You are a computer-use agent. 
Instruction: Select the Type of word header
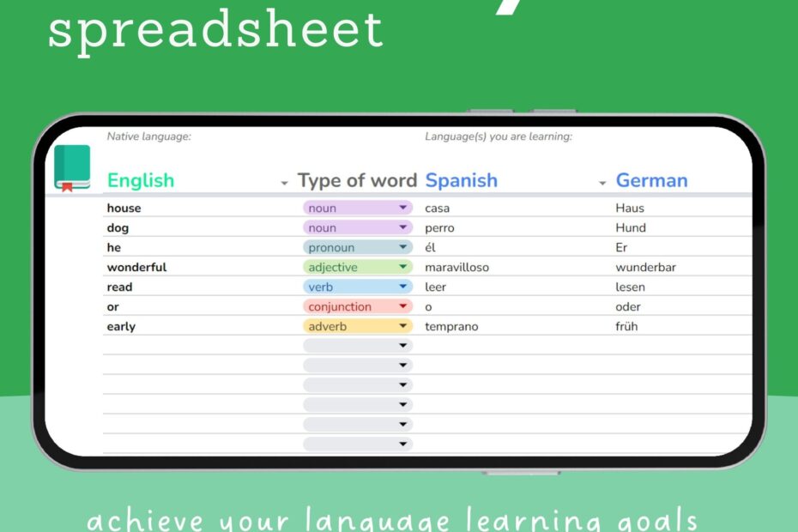click(x=357, y=180)
